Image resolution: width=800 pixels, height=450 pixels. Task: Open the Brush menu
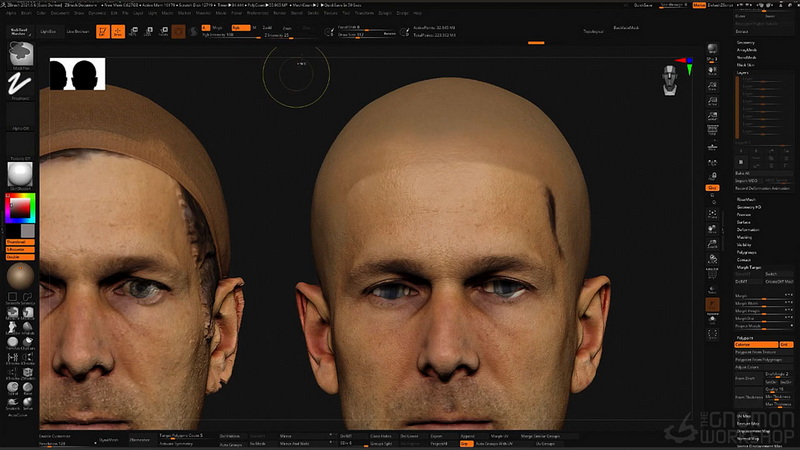tap(26, 13)
